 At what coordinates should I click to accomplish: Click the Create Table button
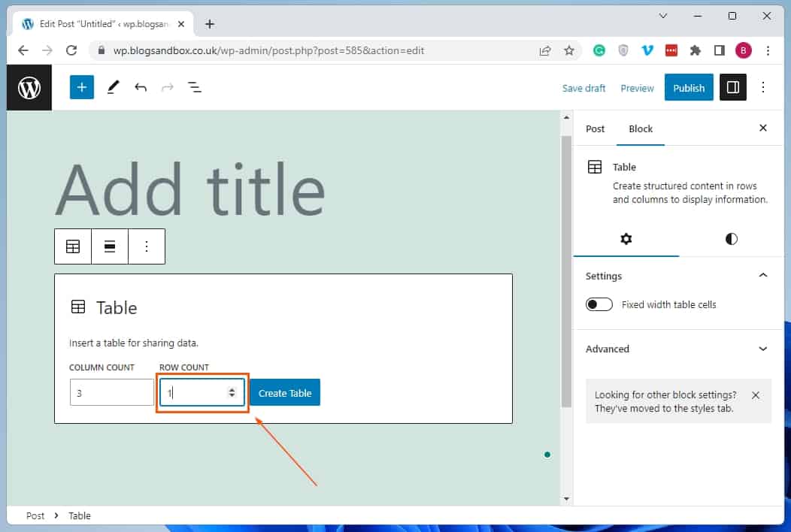tap(285, 393)
